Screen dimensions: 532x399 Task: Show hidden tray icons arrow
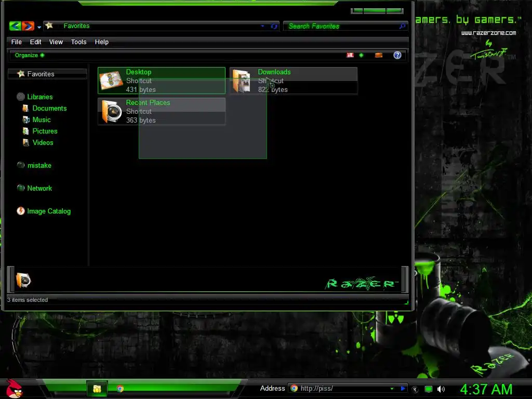pos(415,389)
